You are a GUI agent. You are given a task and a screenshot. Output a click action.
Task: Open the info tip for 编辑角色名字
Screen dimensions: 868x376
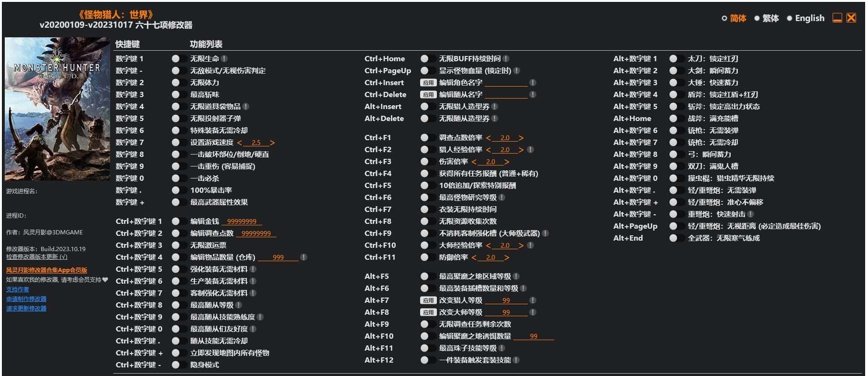click(533, 83)
